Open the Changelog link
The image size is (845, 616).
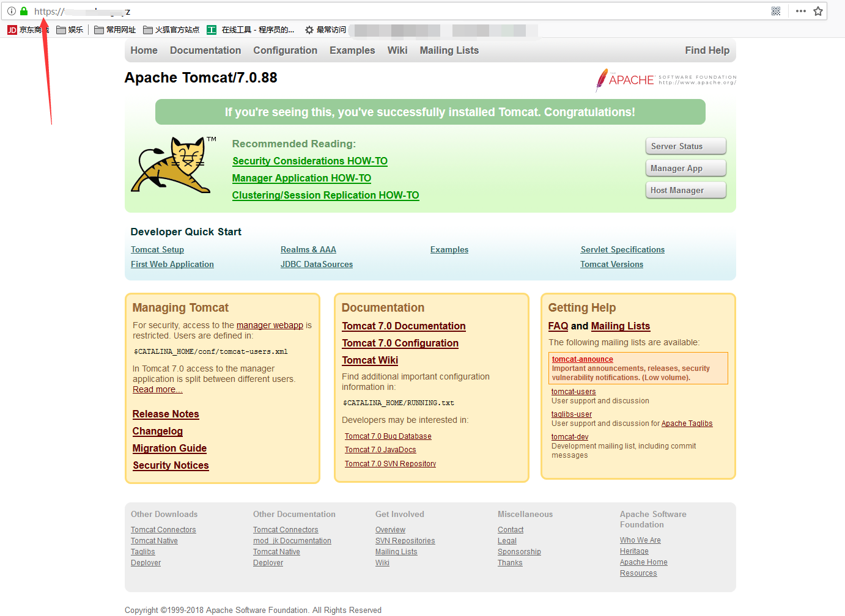click(x=158, y=431)
